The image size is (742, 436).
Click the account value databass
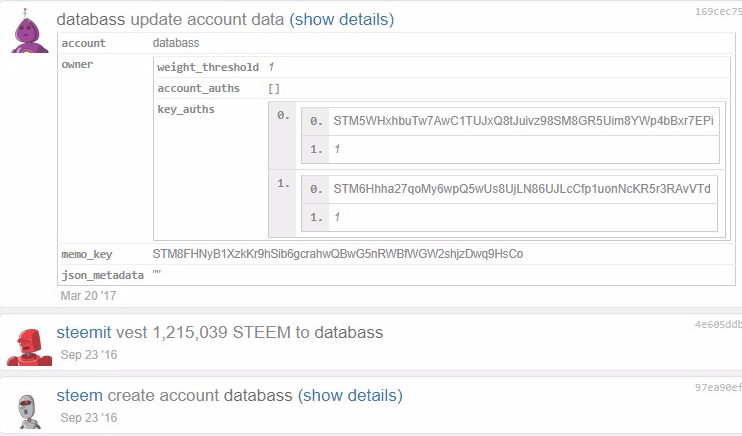point(176,43)
